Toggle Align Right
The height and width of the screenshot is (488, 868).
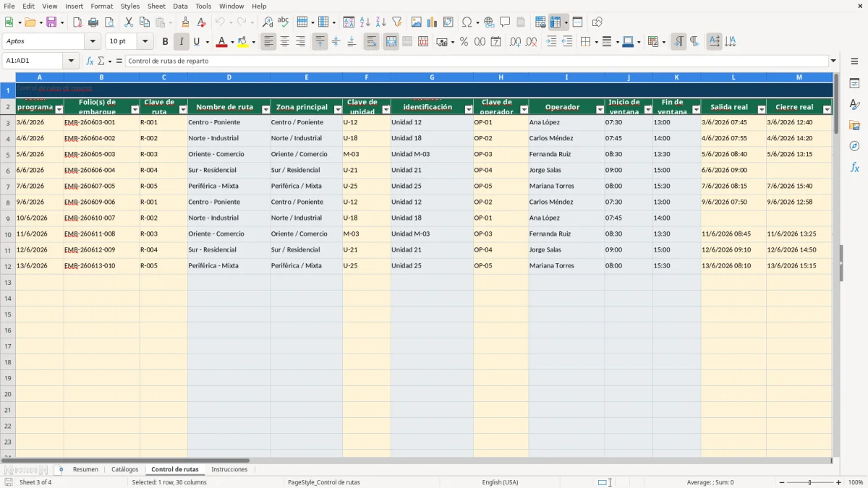pyautogui.click(x=300, y=42)
